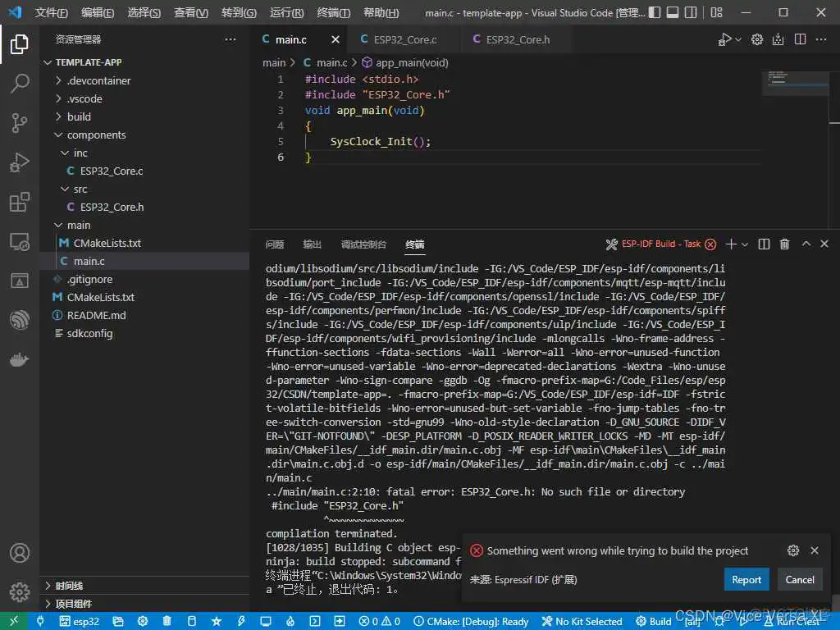The height and width of the screenshot is (630, 840).
Task: Click the Report button
Action: pyautogui.click(x=746, y=579)
